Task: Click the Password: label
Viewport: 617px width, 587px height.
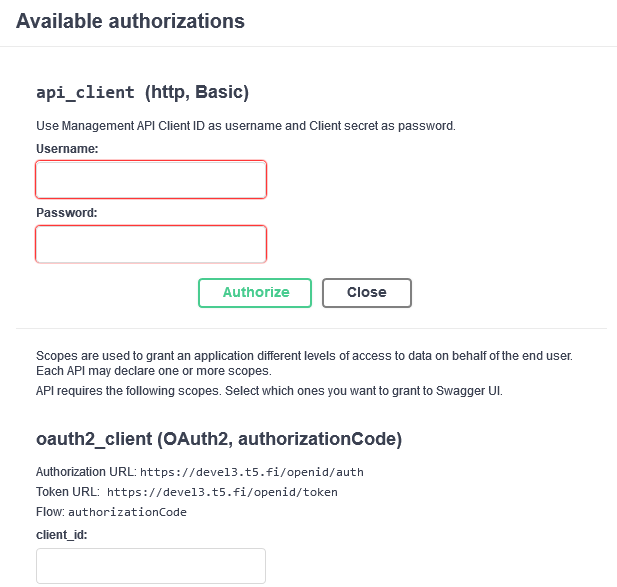Action: coord(66,213)
